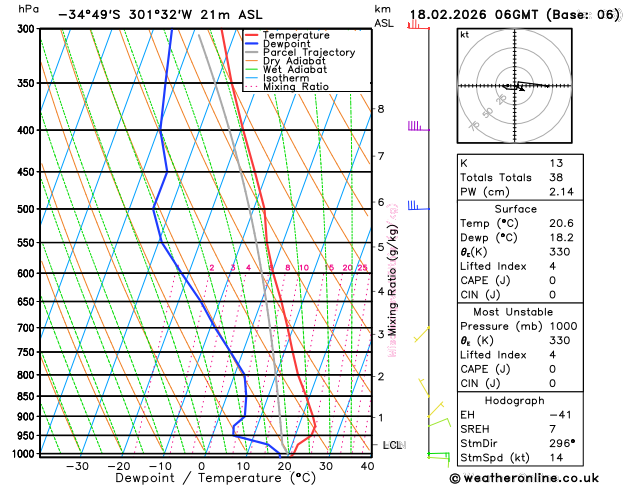Click the 25 speed ring label in hodograph

coord(501,99)
